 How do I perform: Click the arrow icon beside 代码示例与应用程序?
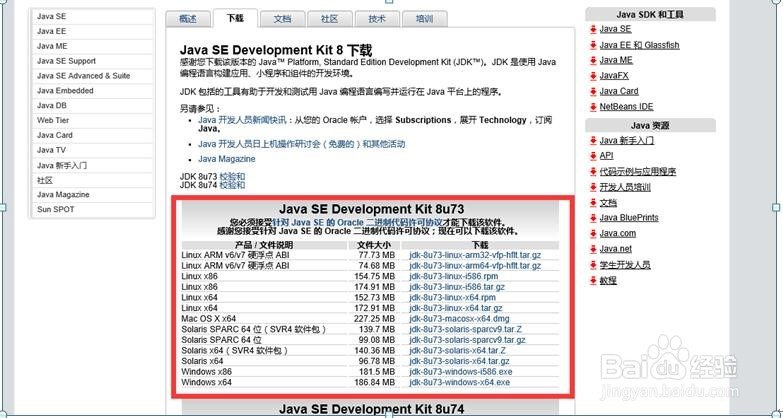(593, 172)
